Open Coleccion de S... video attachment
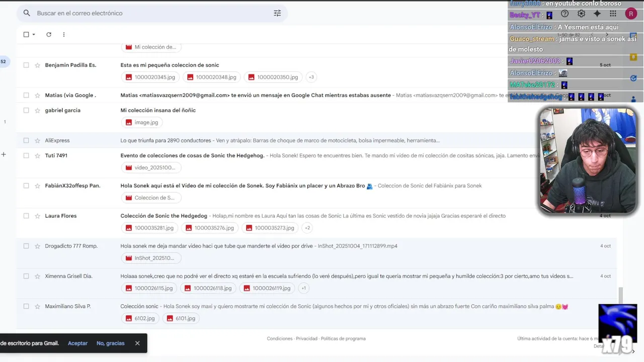 click(151, 198)
